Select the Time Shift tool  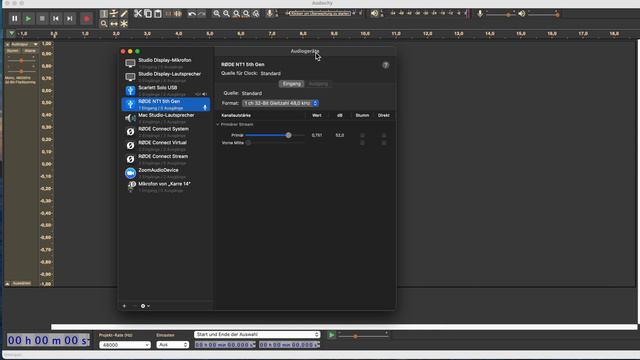coord(114,24)
